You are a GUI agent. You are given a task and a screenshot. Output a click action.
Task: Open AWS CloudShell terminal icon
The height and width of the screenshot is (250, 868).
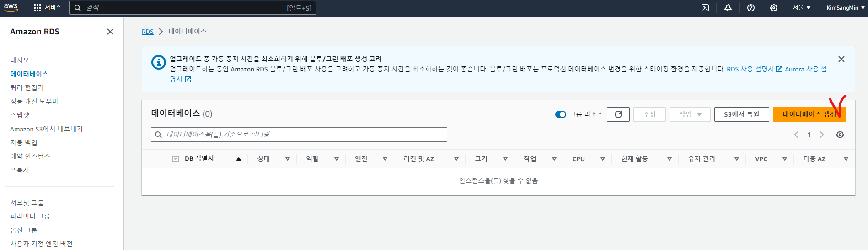pos(705,8)
